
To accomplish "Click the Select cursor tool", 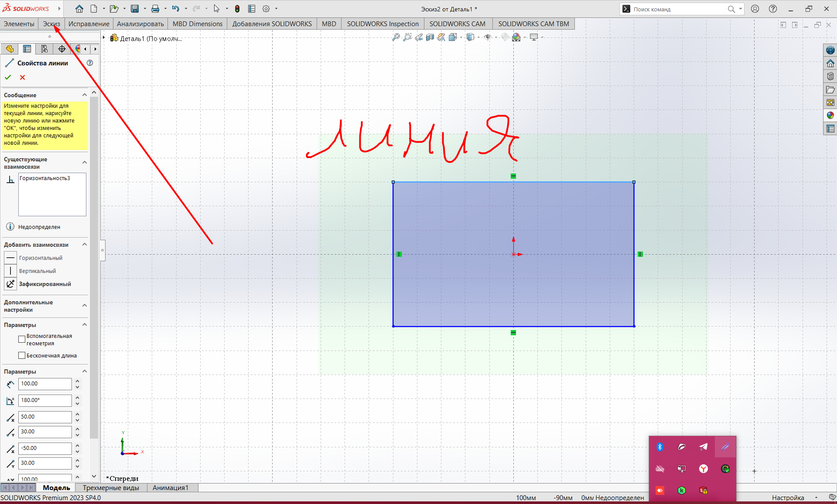I will [216, 9].
